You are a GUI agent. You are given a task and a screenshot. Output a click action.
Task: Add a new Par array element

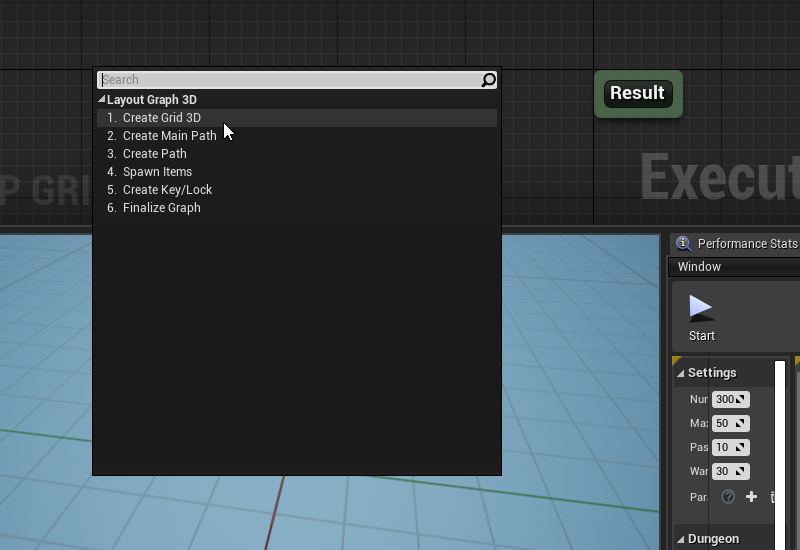752,497
